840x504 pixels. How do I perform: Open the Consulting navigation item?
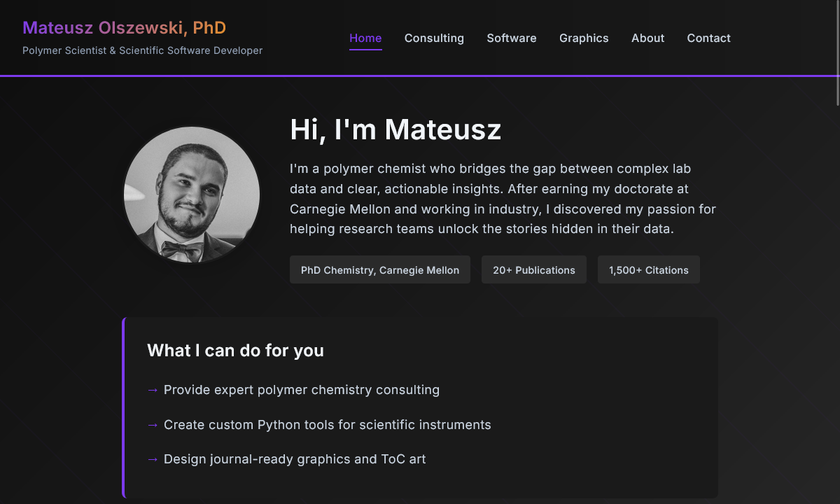434,38
